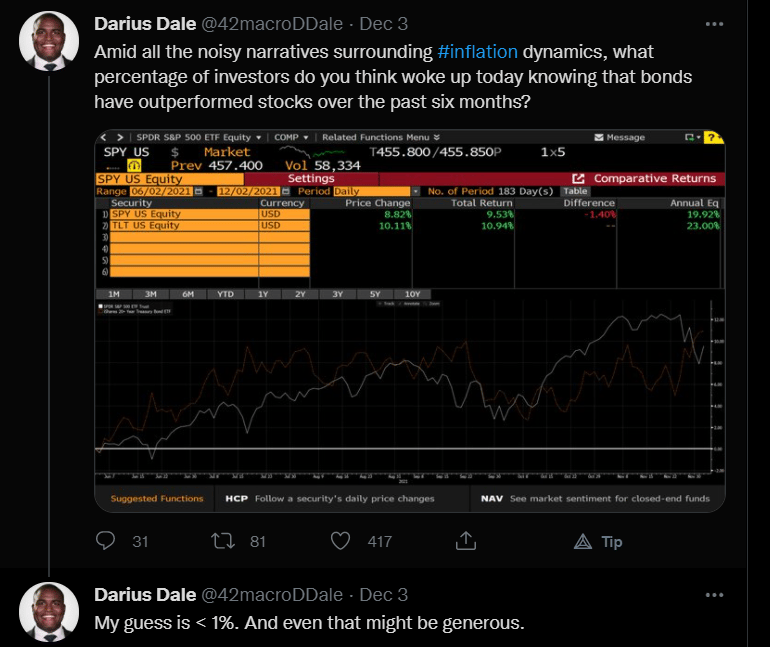Open the #inflation hashtag link
The width and height of the screenshot is (770, 647).
477,52
